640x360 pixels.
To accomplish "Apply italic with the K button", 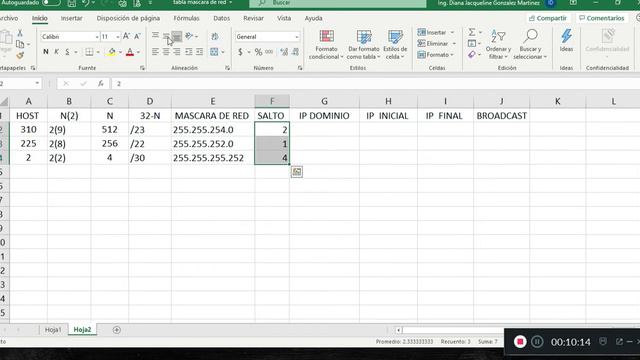I will pyautogui.click(x=57, y=52).
